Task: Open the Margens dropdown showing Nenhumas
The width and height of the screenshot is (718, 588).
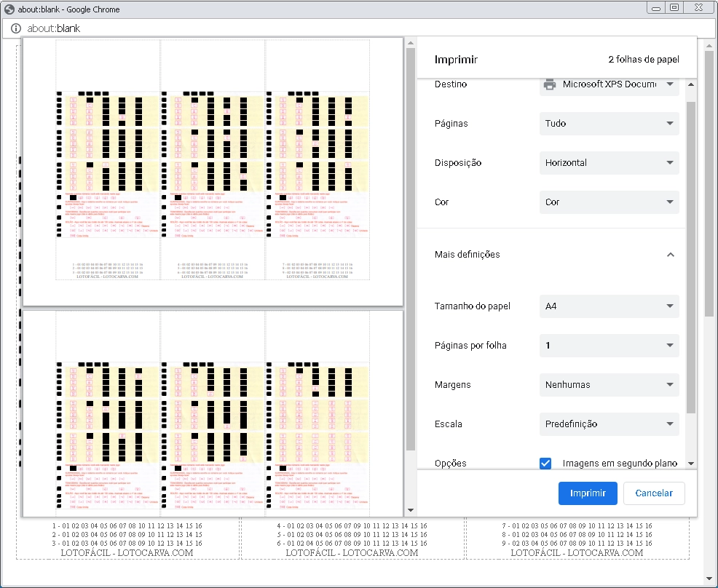Action: click(x=609, y=385)
